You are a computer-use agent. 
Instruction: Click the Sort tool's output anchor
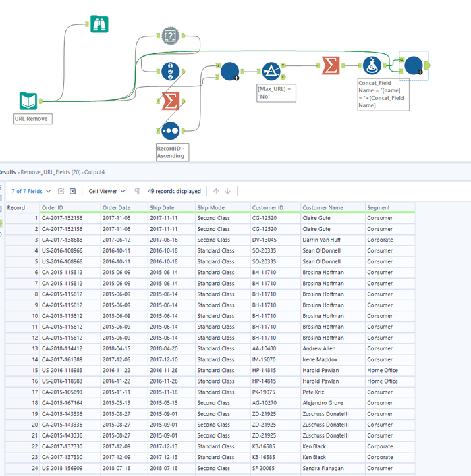183,131
